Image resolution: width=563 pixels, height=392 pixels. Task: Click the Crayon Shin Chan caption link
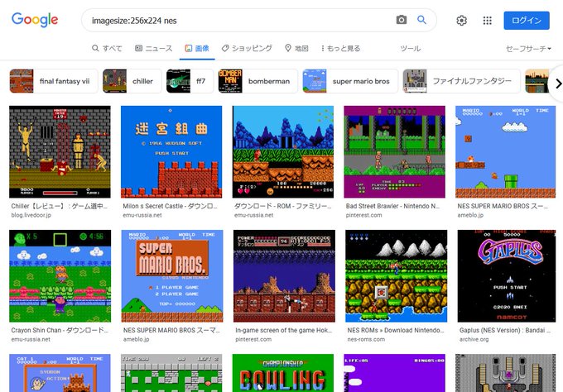point(60,330)
